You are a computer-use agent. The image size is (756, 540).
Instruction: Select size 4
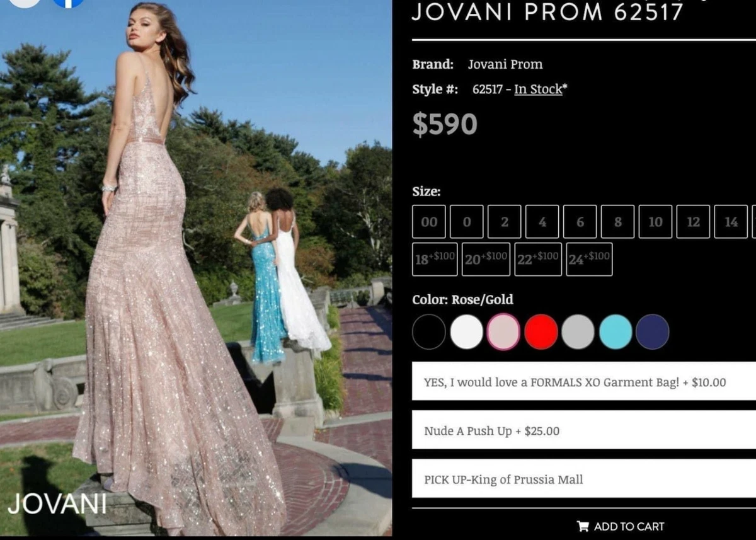(542, 222)
